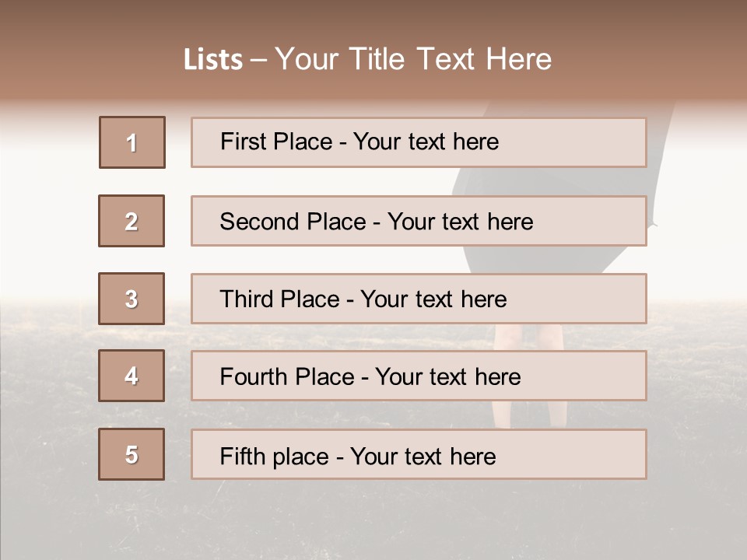Select number box 1

[x=132, y=142]
